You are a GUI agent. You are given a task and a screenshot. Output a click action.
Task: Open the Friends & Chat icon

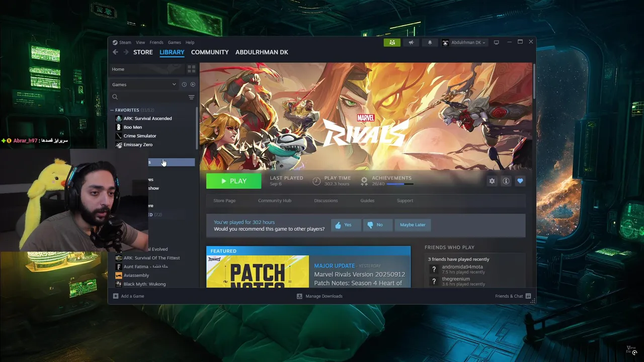528,296
